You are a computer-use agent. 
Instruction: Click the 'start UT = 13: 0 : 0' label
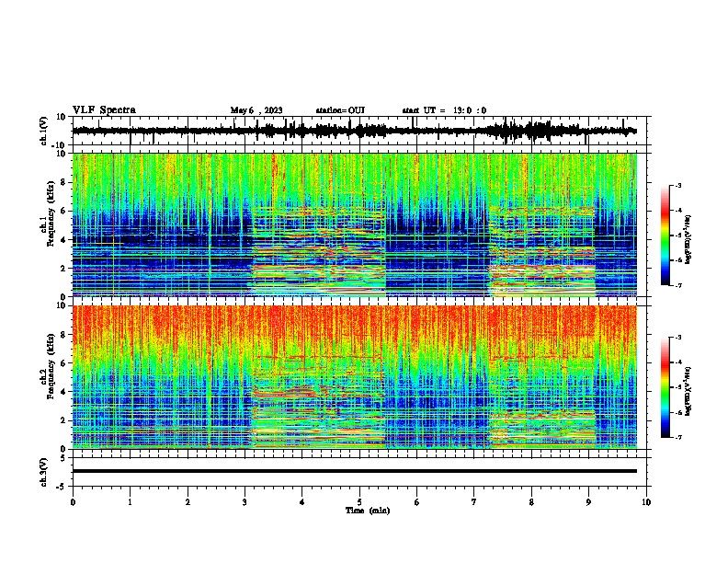(444, 110)
